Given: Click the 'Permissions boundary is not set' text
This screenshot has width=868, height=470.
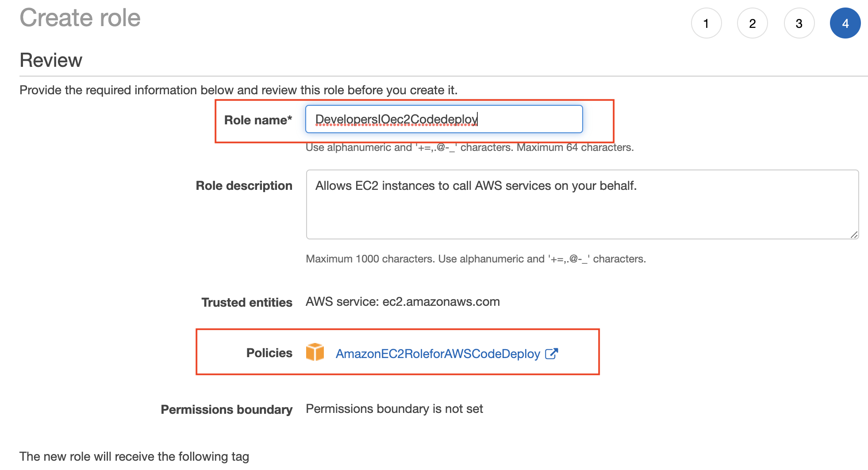Looking at the screenshot, I should [x=394, y=408].
